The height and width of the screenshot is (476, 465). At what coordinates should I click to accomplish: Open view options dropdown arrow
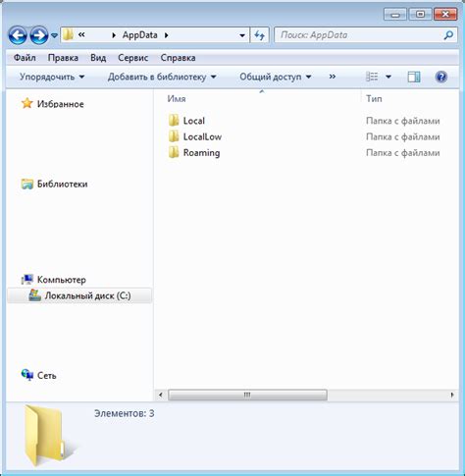click(x=388, y=77)
